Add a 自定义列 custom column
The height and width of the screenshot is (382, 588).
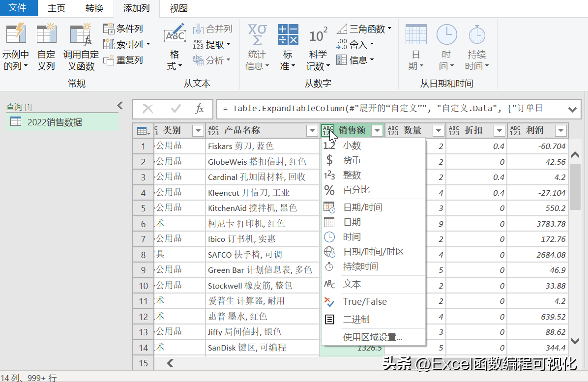(46, 47)
